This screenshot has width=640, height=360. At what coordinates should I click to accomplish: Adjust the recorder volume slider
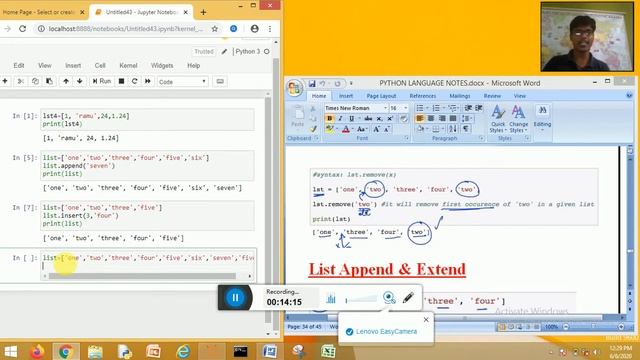pos(361,300)
